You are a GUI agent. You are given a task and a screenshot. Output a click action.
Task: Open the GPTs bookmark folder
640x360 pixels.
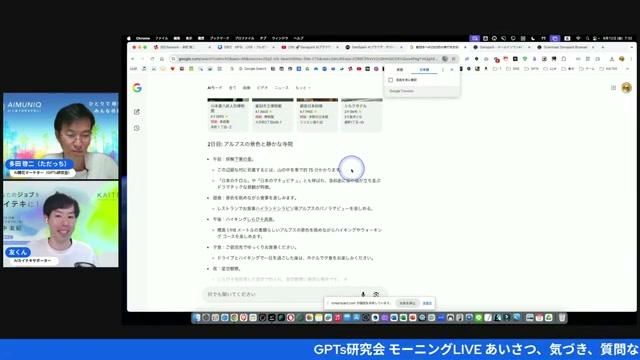[x=532, y=69]
